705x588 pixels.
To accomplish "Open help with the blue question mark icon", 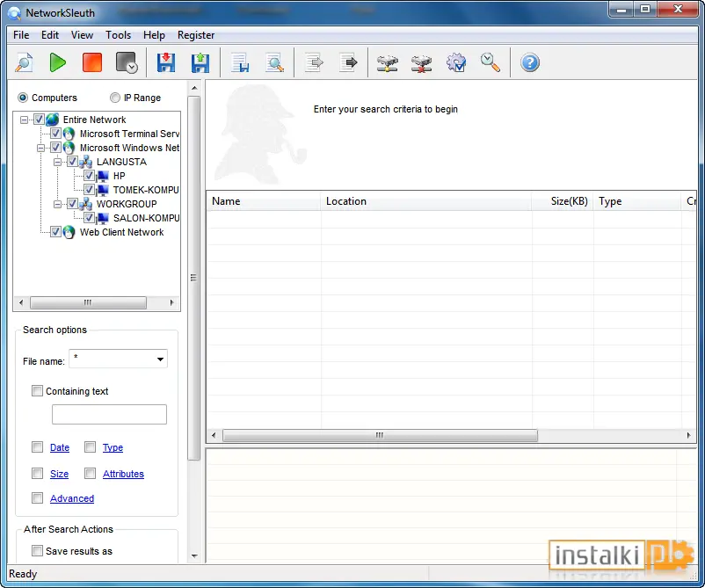I will click(530, 62).
